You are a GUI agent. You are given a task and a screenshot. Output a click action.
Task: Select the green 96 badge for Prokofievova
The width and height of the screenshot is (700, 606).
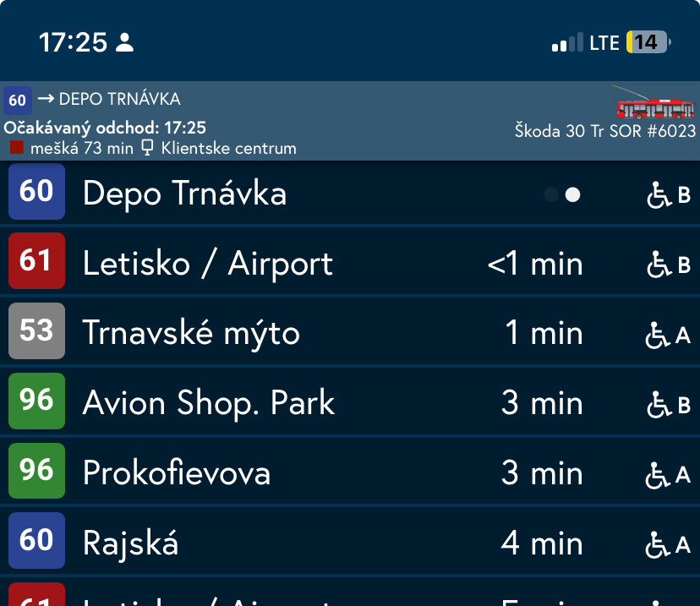[36, 471]
